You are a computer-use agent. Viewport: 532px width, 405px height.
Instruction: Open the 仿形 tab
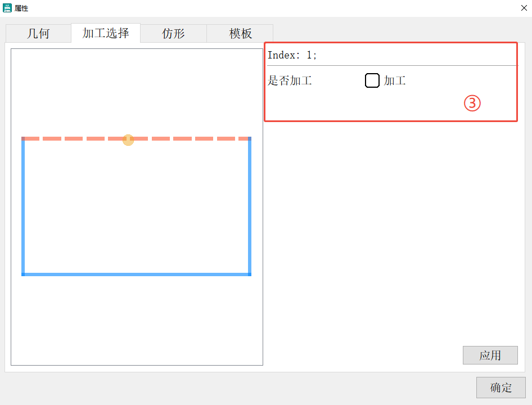pos(173,33)
